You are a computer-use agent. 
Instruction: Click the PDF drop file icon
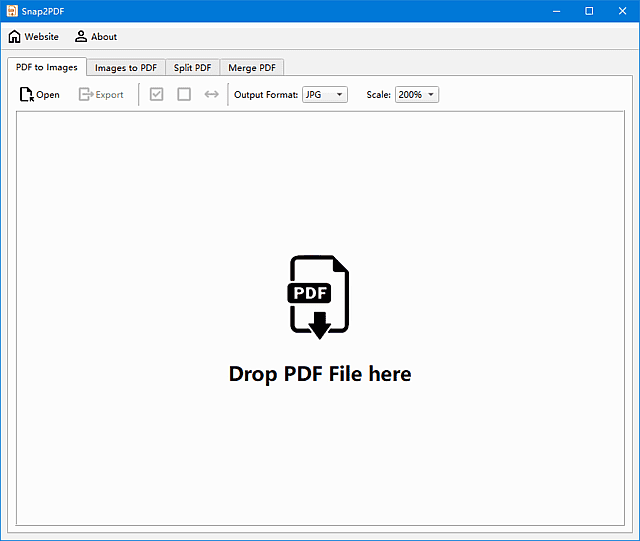319,297
